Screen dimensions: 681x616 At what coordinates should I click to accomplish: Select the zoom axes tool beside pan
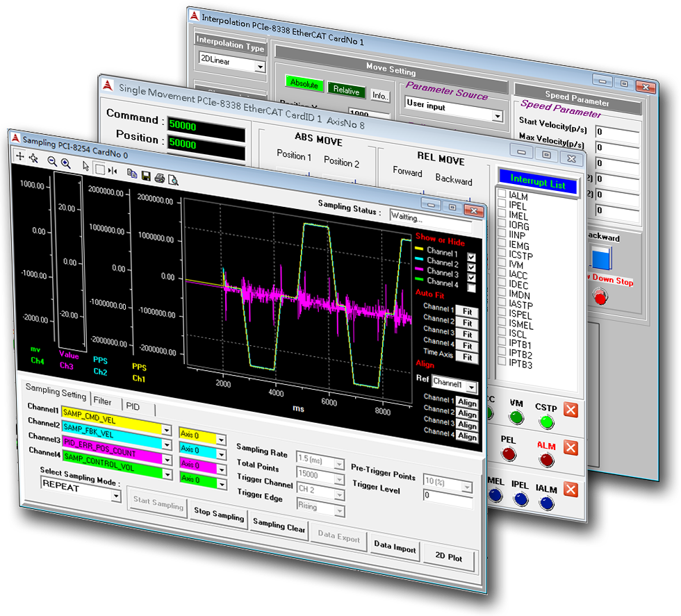(x=34, y=158)
